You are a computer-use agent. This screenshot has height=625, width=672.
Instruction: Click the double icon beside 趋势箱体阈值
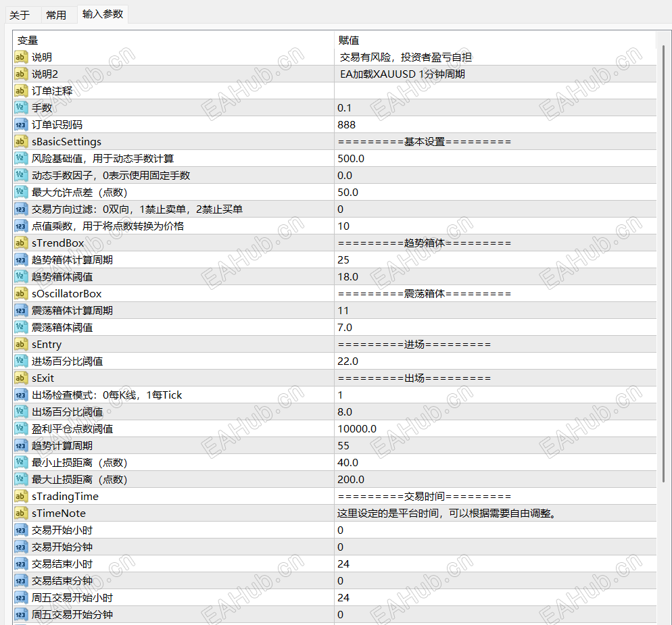point(20,277)
